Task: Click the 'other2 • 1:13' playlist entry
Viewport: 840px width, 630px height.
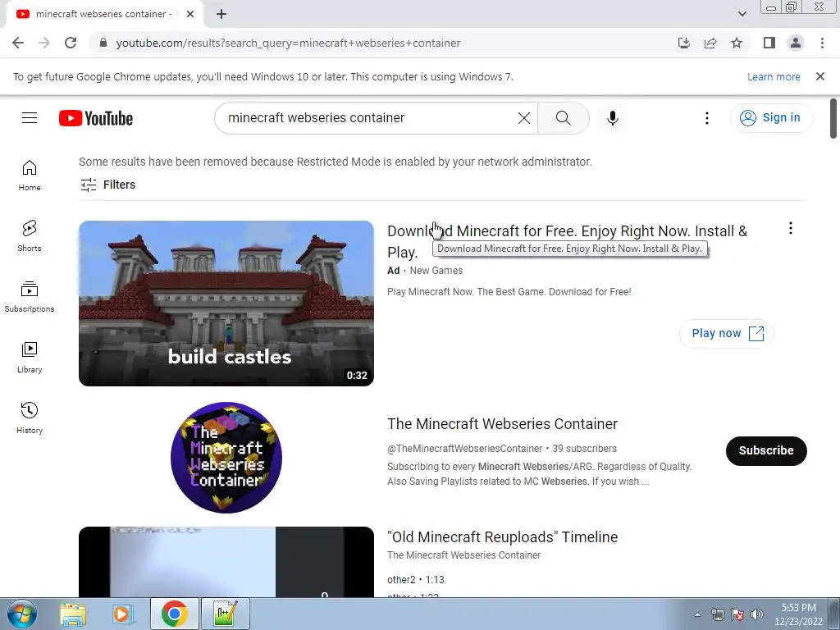Action: [416, 580]
